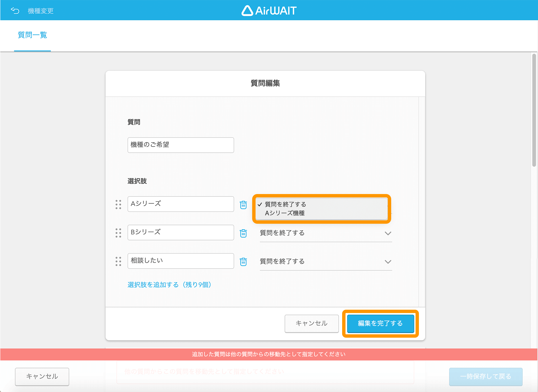
Task: Grab the drag handle for Bシリーズ row
Action: (x=118, y=233)
